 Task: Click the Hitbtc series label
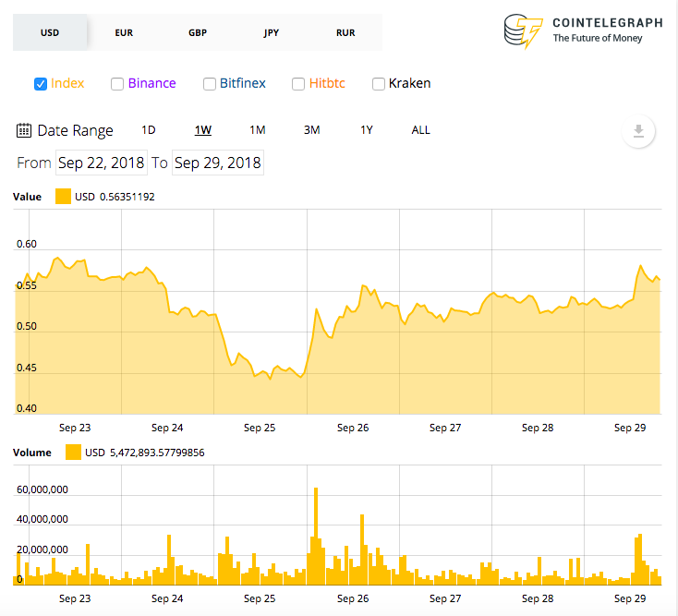pyautogui.click(x=327, y=83)
